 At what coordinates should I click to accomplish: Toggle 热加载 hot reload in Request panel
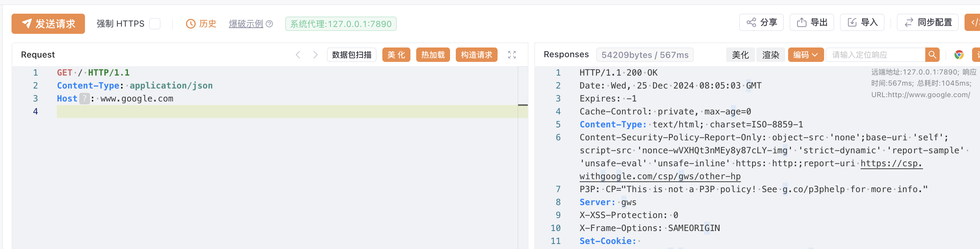tap(432, 55)
